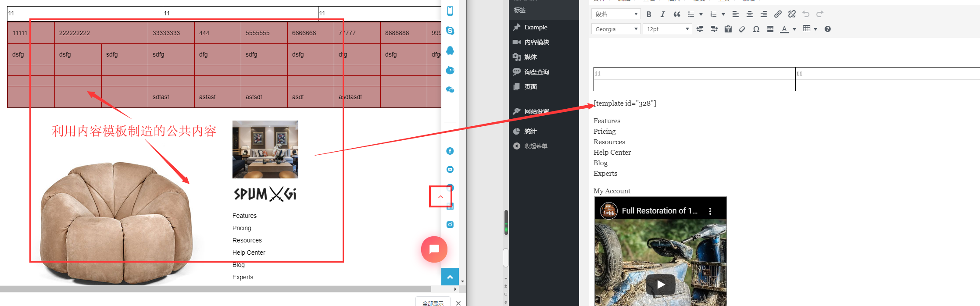Click the remove link icon
Viewport: 980px width, 306px height.
click(792, 14)
